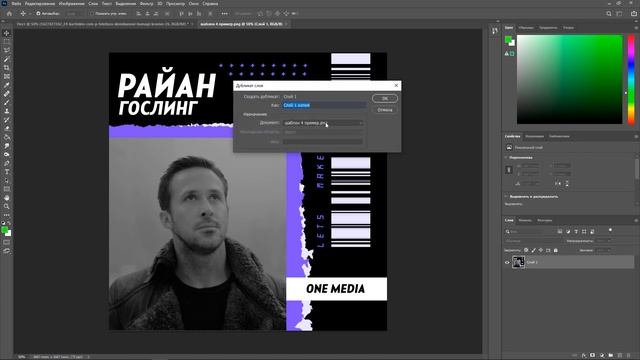Image resolution: width=640 pixels, height=360 pixels.
Task: Open the Изображение menu
Action: 72,4
